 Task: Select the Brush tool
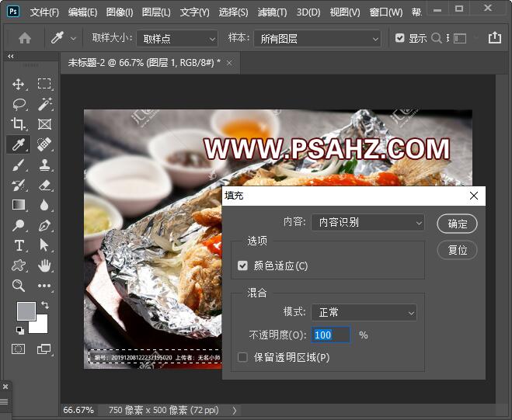coord(19,165)
